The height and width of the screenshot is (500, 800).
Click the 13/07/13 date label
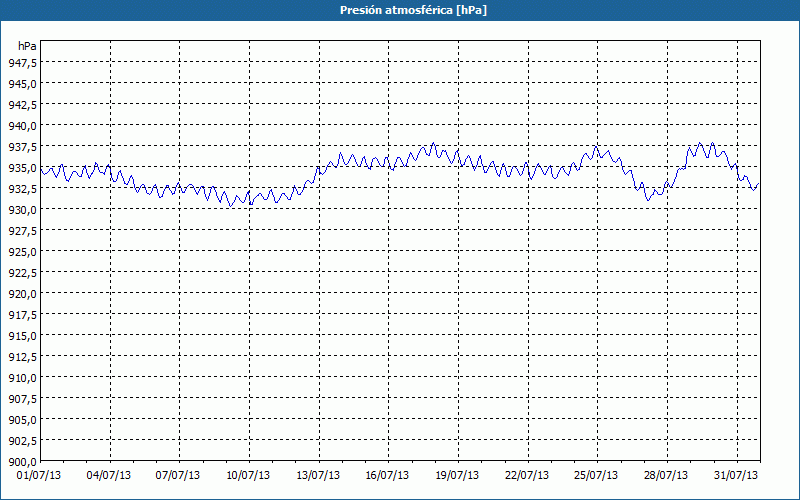[318, 475]
